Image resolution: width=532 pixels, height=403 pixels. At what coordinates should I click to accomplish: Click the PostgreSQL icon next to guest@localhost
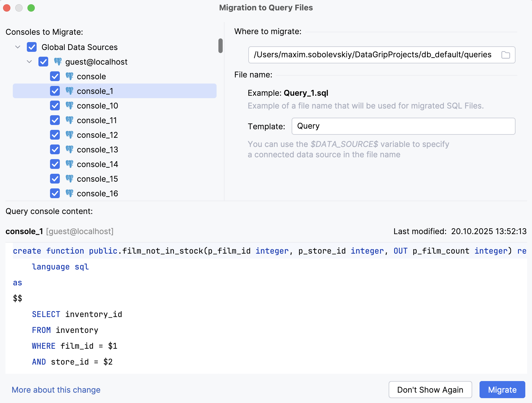click(x=58, y=62)
